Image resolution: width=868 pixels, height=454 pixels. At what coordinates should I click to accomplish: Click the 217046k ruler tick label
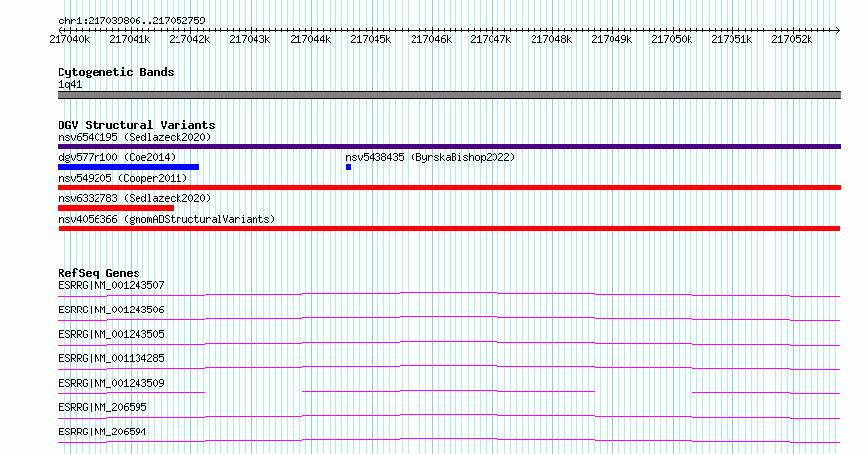(431, 39)
